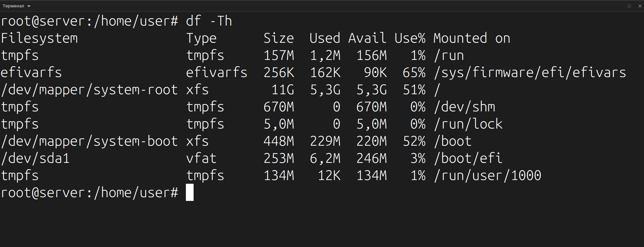Click the /sys/firmware/efi/efivars mount path
This screenshot has width=644, height=247.
530,73
